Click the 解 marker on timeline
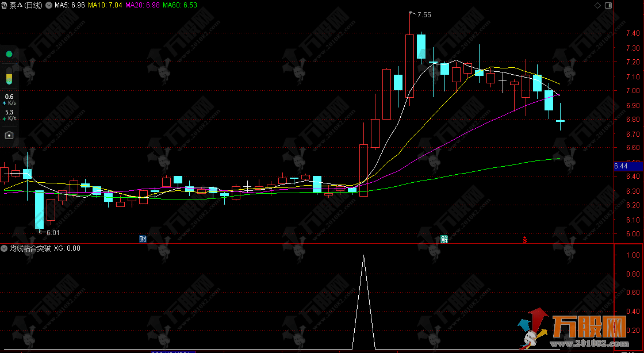 [444, 239]
